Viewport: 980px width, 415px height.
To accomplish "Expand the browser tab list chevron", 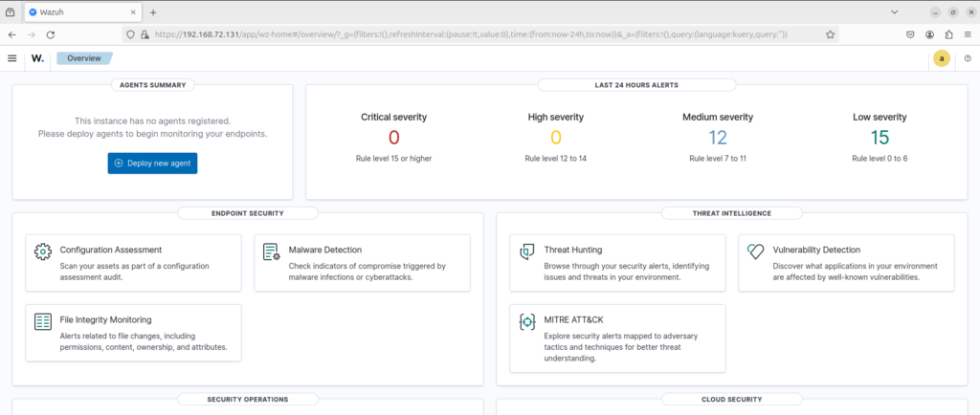I will pos(895,11).
